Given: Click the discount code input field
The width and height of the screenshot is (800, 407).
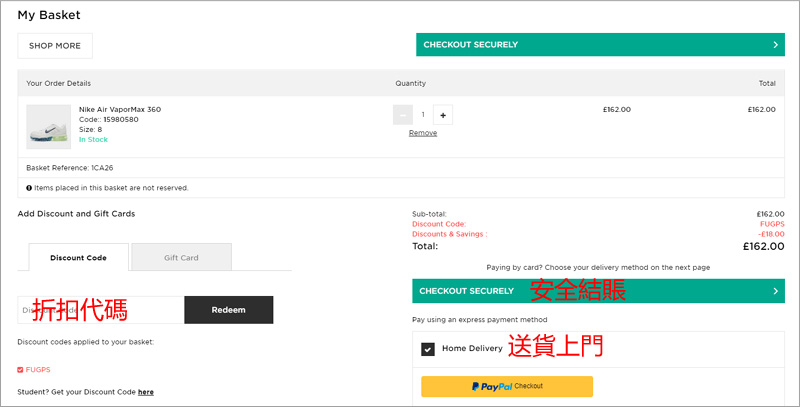Looking at the screenshot, I should pyautogui.click(x=100, y=310).
